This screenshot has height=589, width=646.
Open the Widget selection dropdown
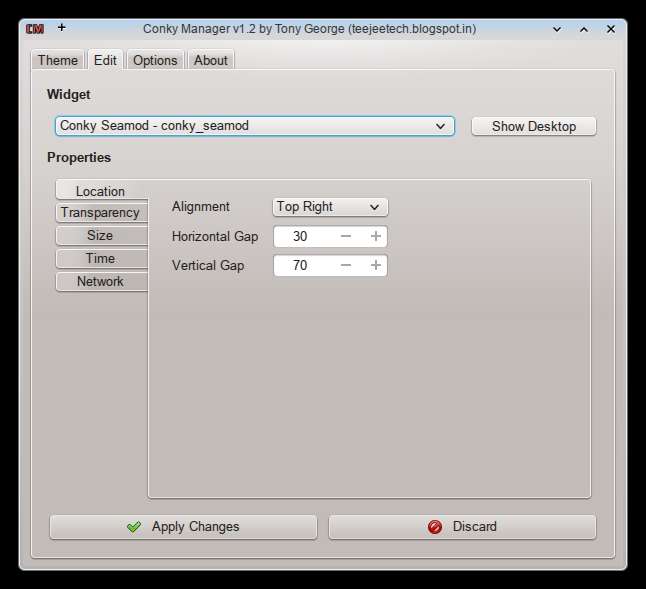pyautogui.click(x=254, y=126)
